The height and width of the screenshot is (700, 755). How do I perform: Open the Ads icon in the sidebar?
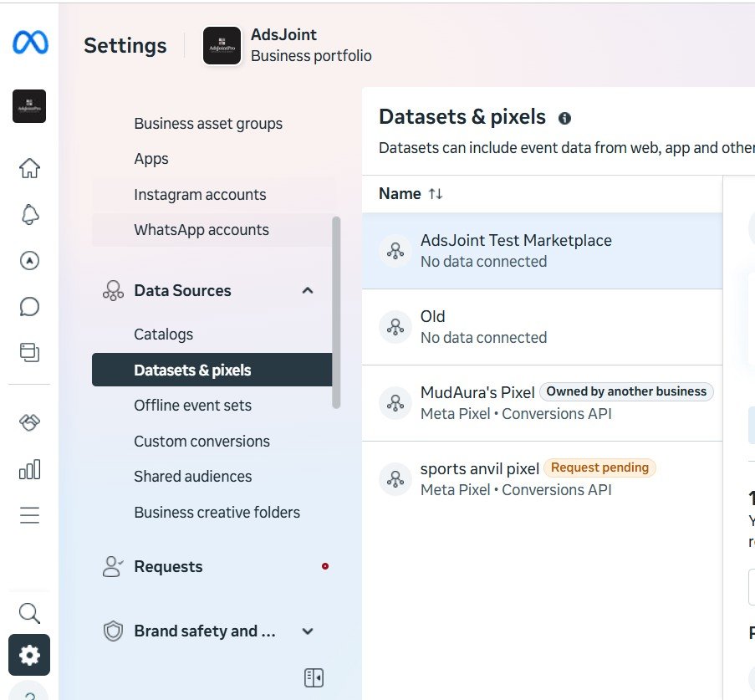(x=29, y=260)
